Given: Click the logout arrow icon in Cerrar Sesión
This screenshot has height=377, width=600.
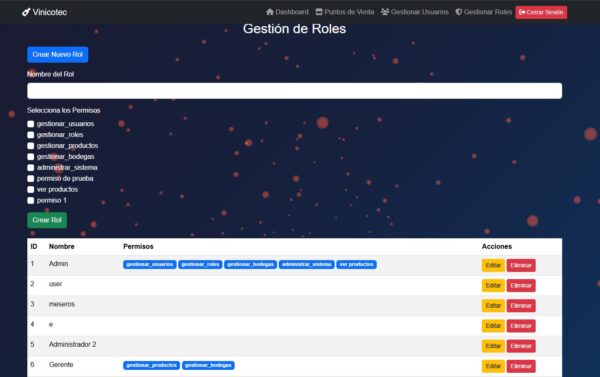Looking at the screenshot, I should click(522, 12).
